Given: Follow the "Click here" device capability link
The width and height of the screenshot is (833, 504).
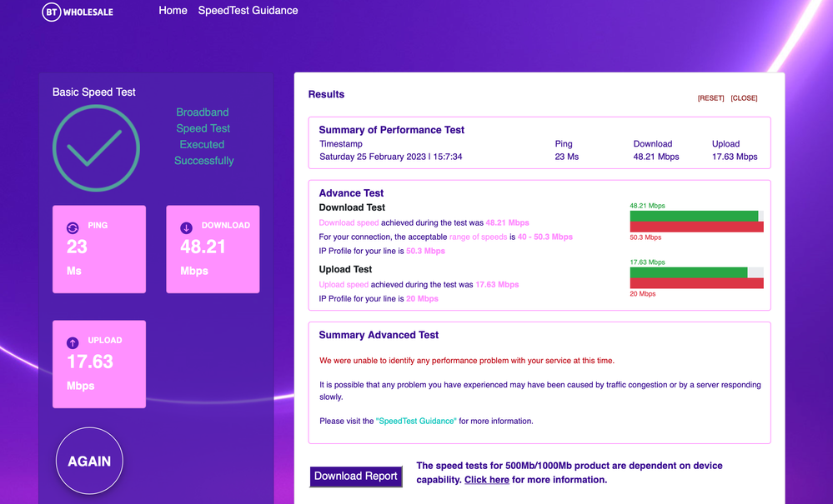Looking at the screenshot, I should tap(487, 480).
